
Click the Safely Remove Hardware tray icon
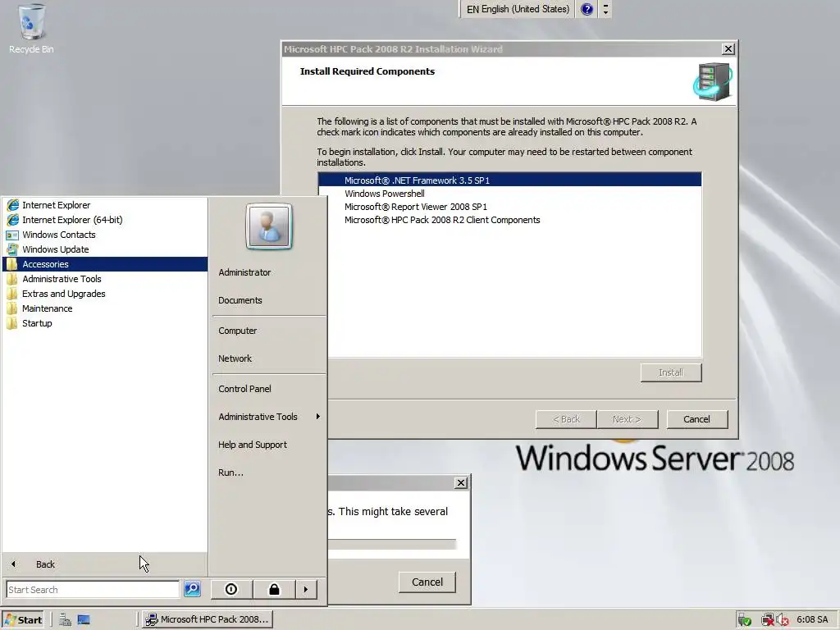745,620
